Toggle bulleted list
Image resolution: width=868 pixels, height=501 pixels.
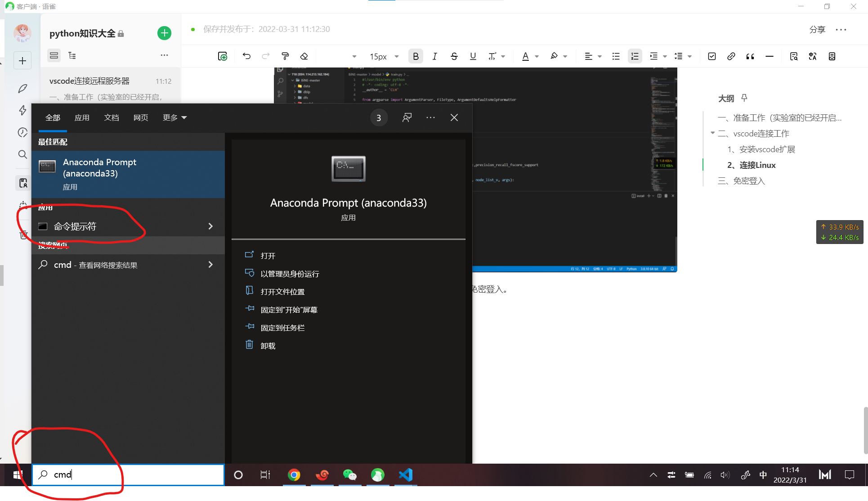616,56
